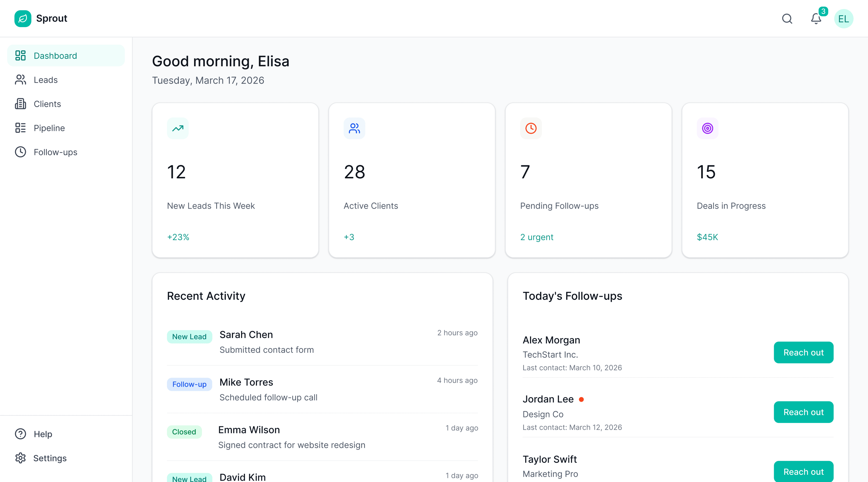Reach out to Alex Morgan
The height and width of the screenshot is (482, 868).
tap(803, 352)
